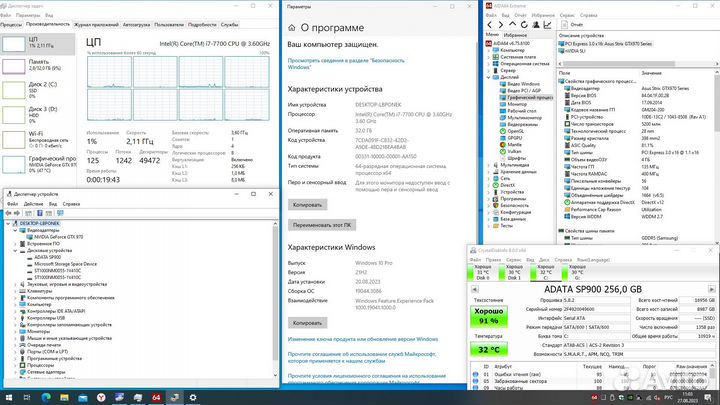720x405 pixels.
Task: Select Память in Task Manager sidebar
Action: tap(38, 65)
